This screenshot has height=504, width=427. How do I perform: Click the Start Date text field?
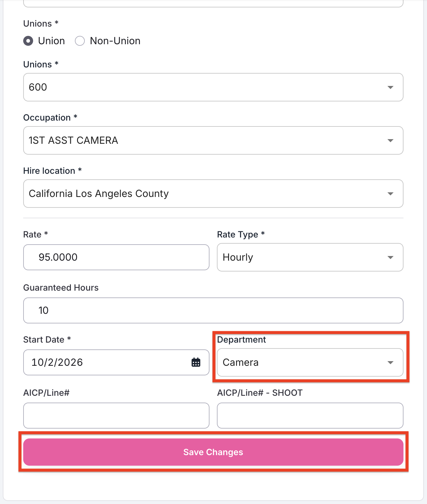(x=116, y=362)
